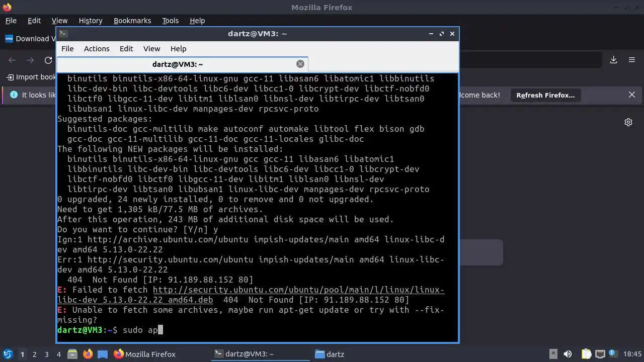
Task: Open the terminal's View menu
Action: click(x=151, y=49)
